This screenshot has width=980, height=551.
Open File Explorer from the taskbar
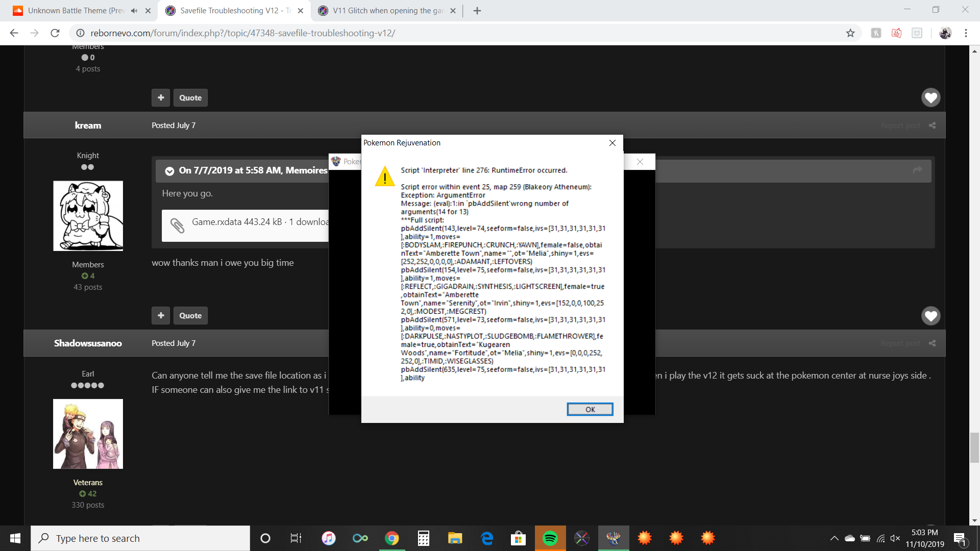click(455, 538)
